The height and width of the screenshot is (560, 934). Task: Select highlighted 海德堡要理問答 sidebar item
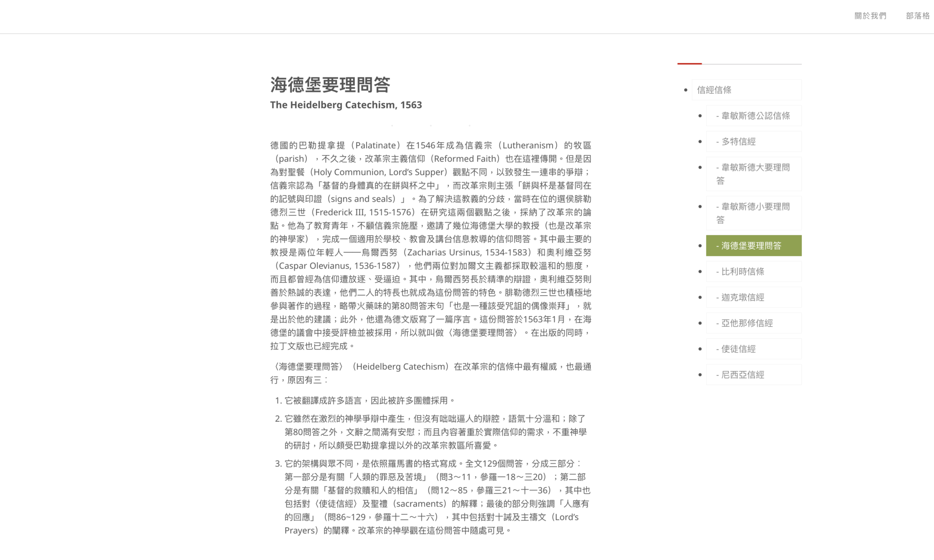[754, 245]
